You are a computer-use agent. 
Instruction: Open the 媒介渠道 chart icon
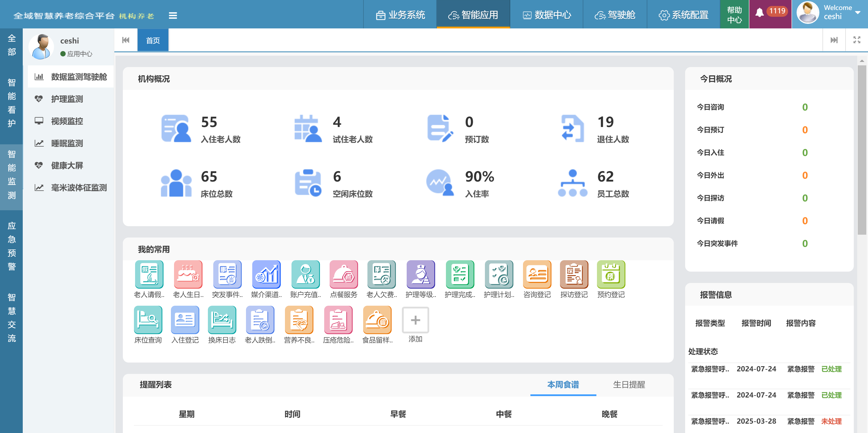[266, 274]
